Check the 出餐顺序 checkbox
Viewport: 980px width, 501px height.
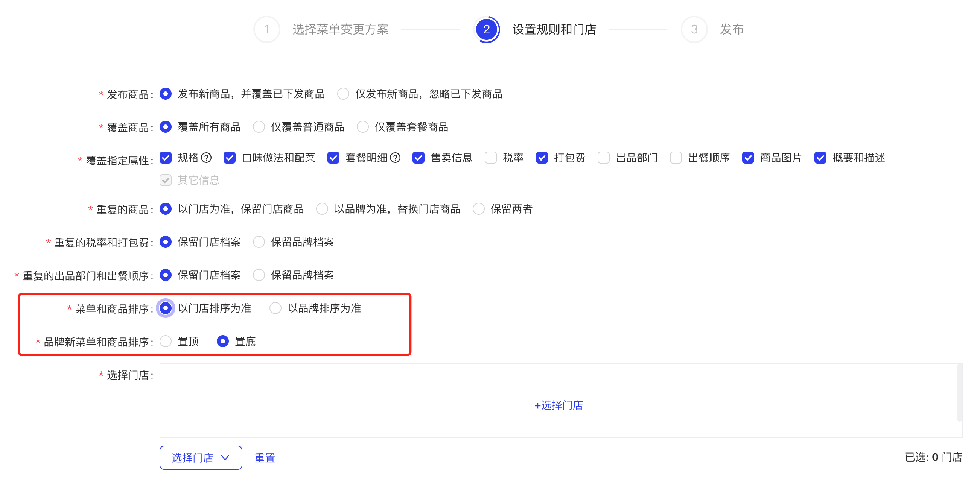click(676, 157)
